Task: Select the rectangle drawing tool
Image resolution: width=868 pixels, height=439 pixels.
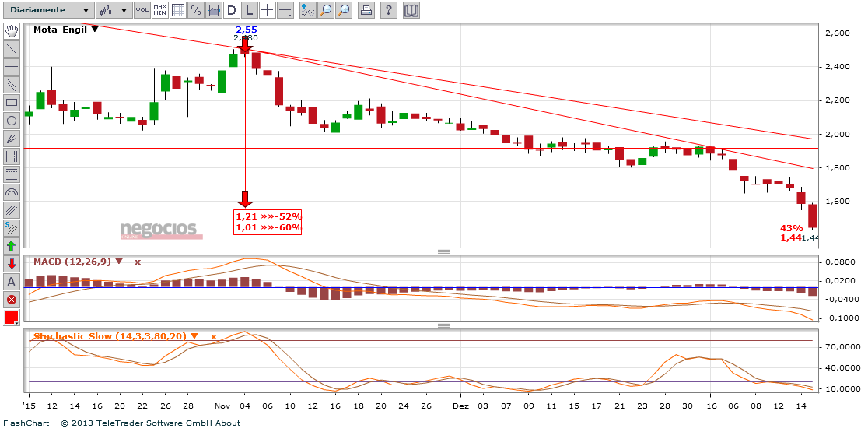Action: coord(12,103)
